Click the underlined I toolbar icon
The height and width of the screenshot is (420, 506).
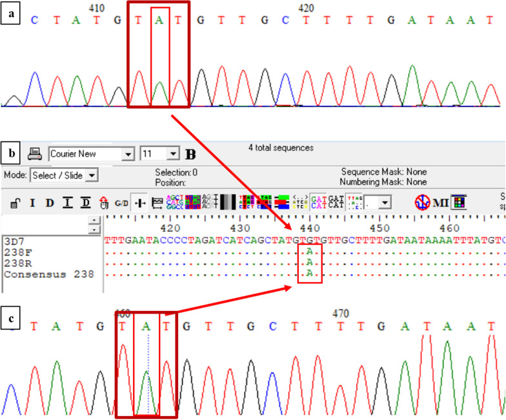tap(68, 203)
